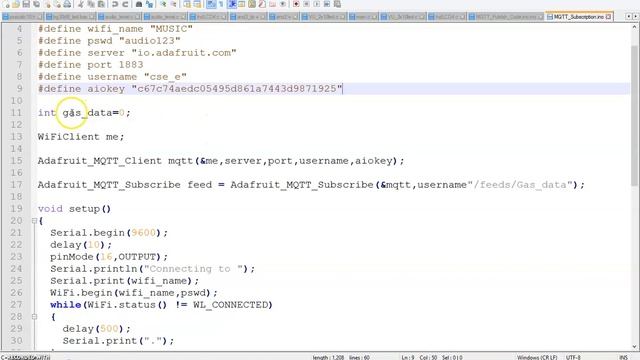Screen dimensions: 640x360
Task: Click on the "io.adafruit.com" server string
Action: point(184,53)
